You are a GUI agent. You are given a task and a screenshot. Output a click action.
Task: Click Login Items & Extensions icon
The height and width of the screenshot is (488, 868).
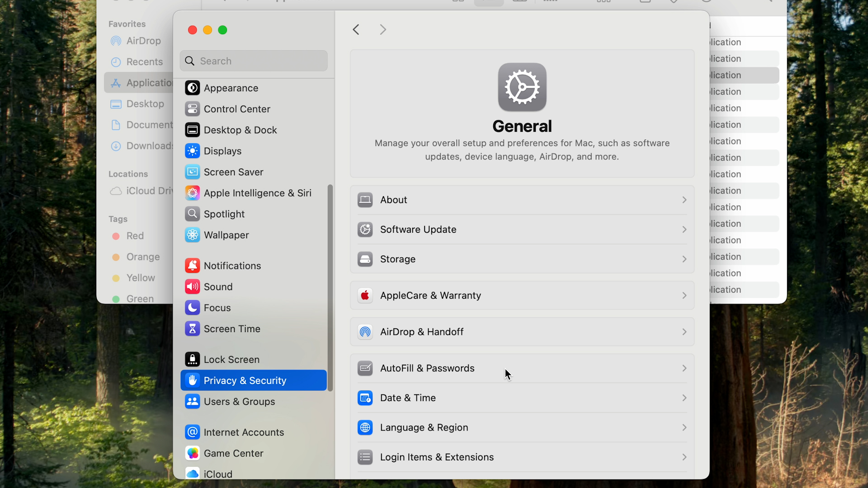point(365,457)
